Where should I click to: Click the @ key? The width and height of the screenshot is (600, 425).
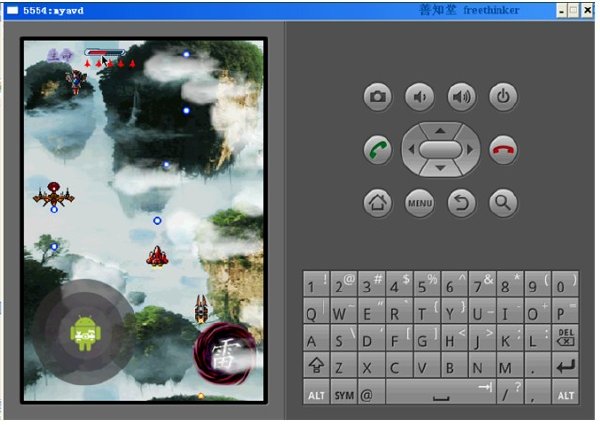[371, 392]
